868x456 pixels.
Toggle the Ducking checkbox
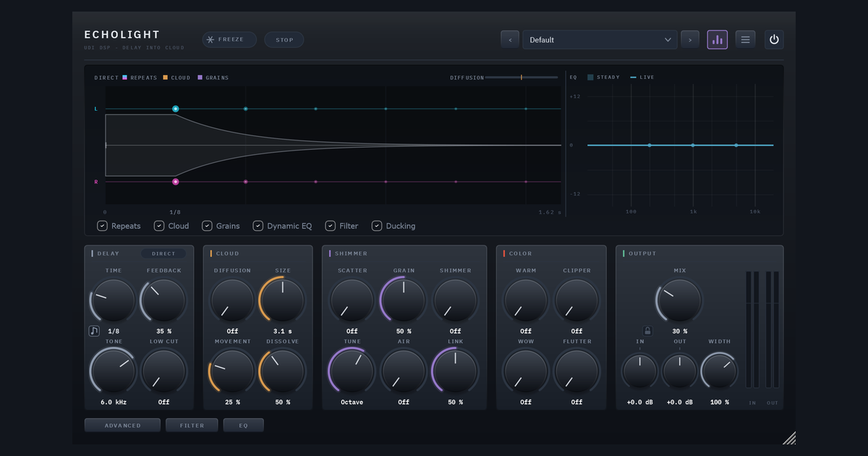click(377, 226)
